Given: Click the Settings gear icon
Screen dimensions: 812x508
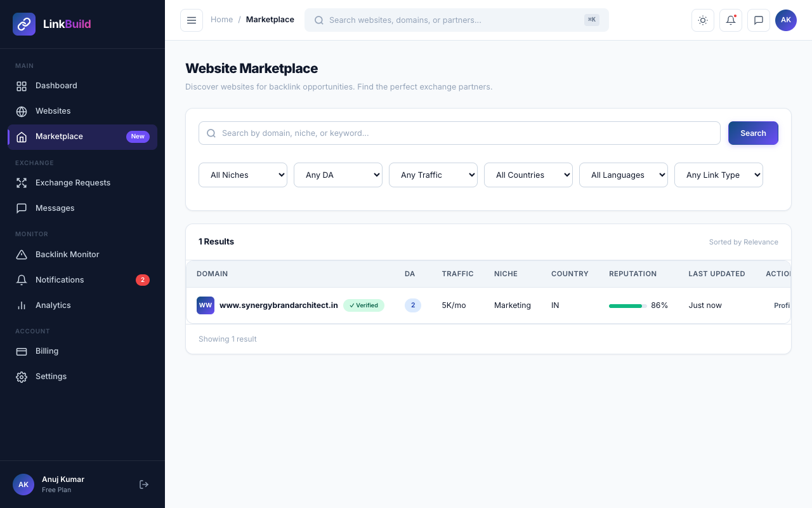Looking at the screenshot, I should click(22, 377).
